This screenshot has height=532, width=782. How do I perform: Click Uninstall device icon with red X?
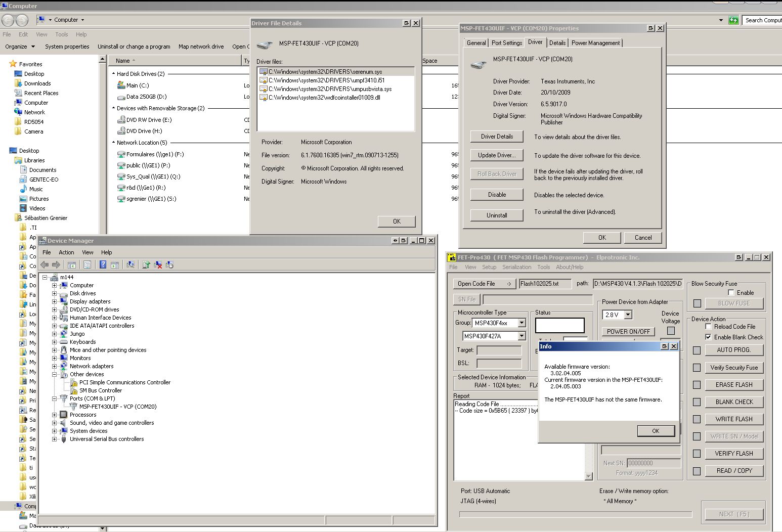point(158,264)
